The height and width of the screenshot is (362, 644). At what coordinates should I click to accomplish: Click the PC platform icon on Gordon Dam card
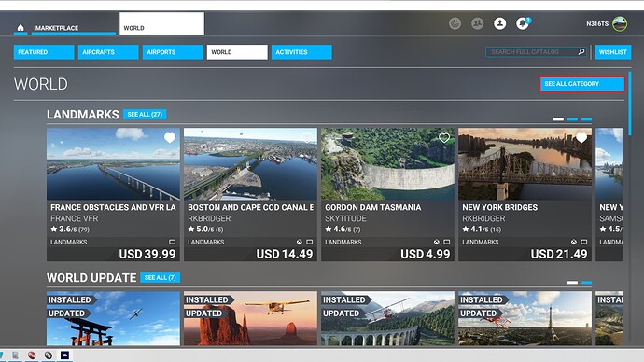447,243
